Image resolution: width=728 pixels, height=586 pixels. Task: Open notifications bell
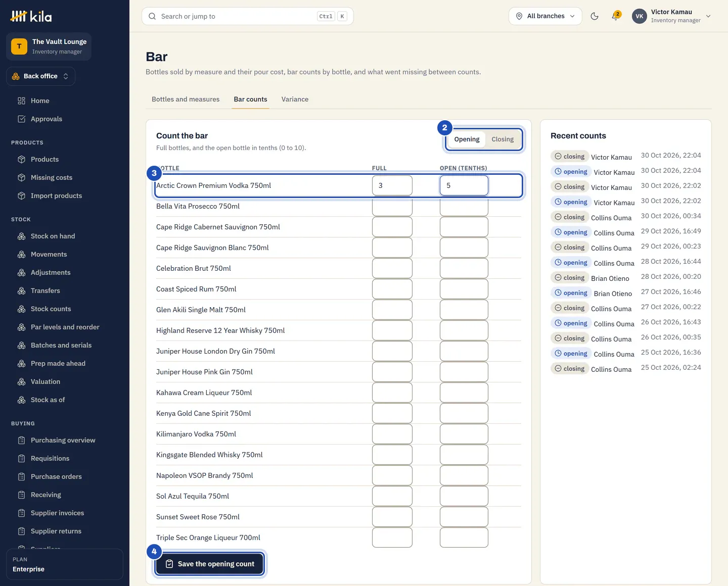615,16
